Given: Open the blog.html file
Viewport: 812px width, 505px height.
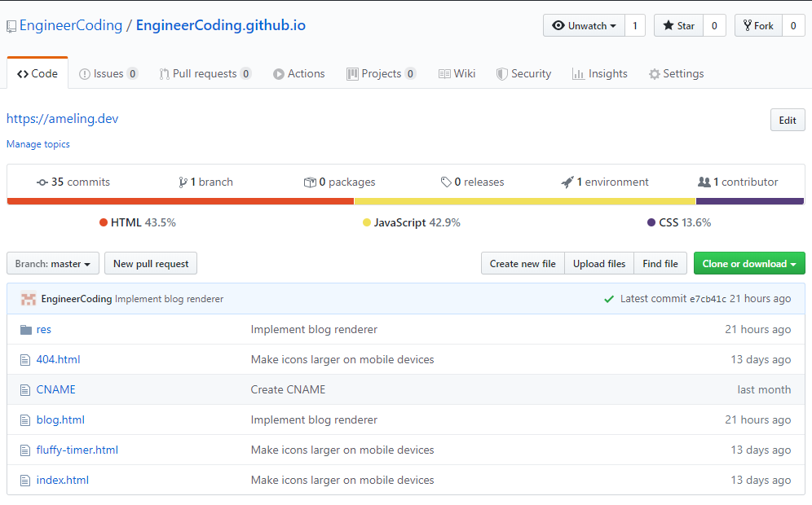Looking at the screenshot, I should click(60, 420).
